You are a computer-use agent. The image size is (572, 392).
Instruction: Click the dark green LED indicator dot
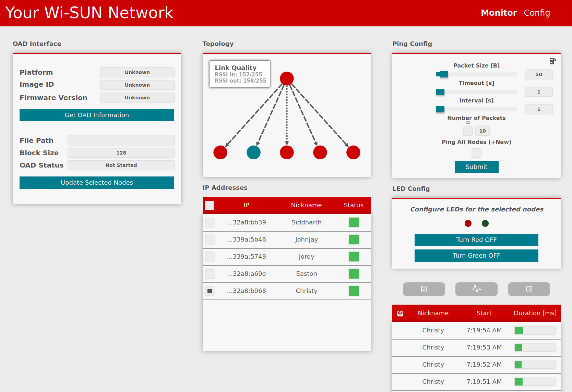coord(485,223)
